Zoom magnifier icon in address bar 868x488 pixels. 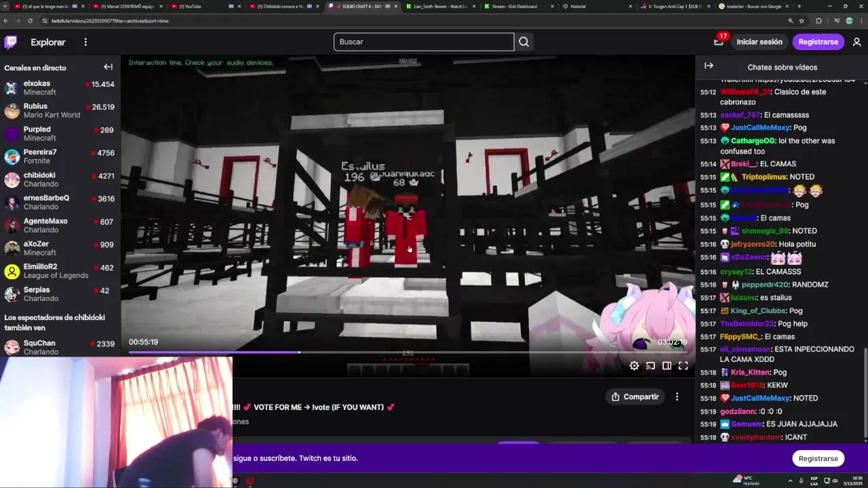(790, 21)
